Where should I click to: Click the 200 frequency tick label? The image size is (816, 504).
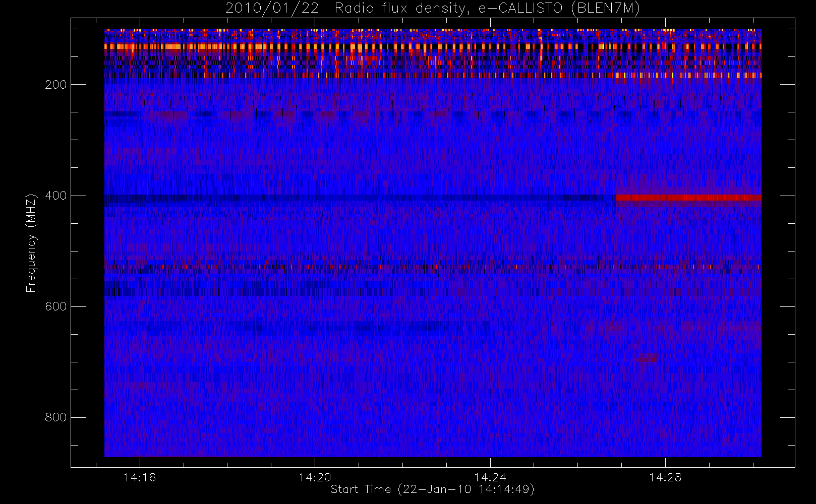(x=56, y=85)
